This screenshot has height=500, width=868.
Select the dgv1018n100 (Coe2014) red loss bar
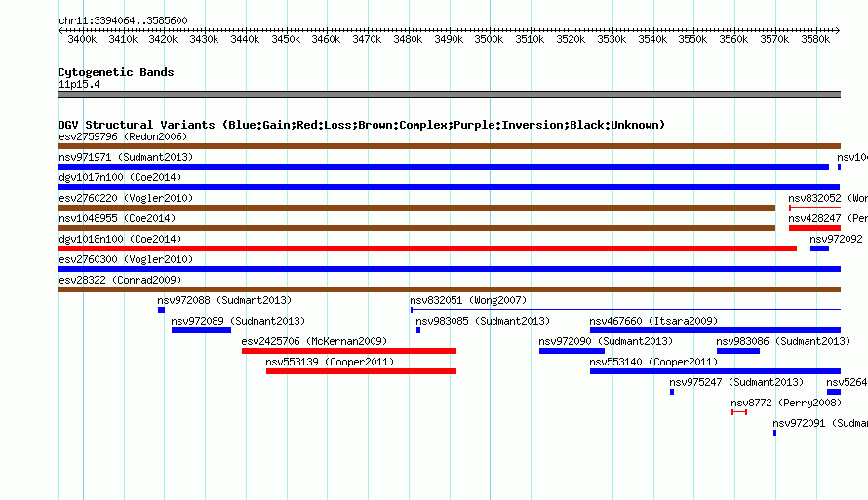(427, 249)
